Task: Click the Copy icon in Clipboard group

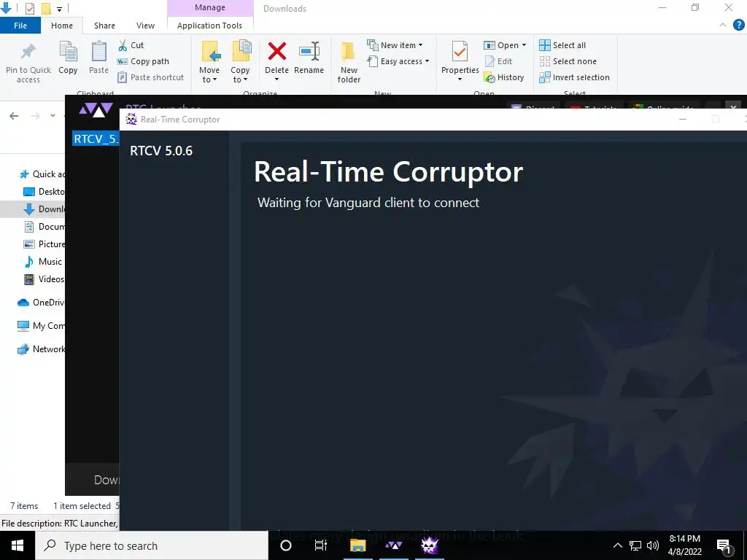Action: (x=68, y=52)
